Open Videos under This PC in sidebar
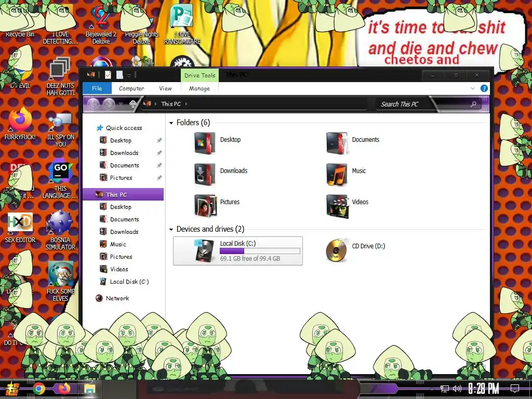Viewport: 532px width, 399px height. click(119, 269)
